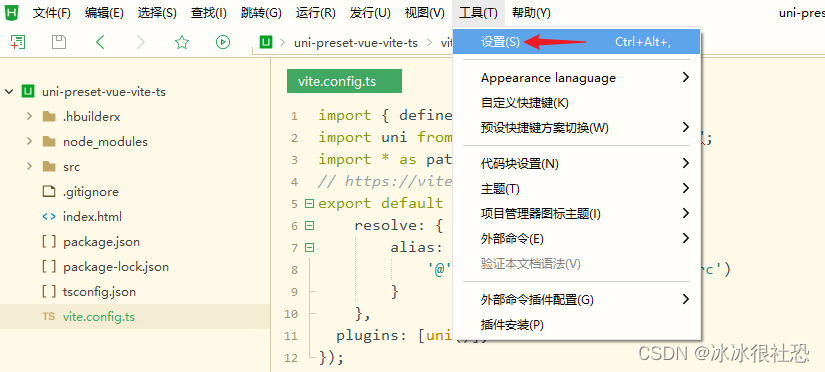
Task: Click the node_modules folder icon
Action: [49, 142]
